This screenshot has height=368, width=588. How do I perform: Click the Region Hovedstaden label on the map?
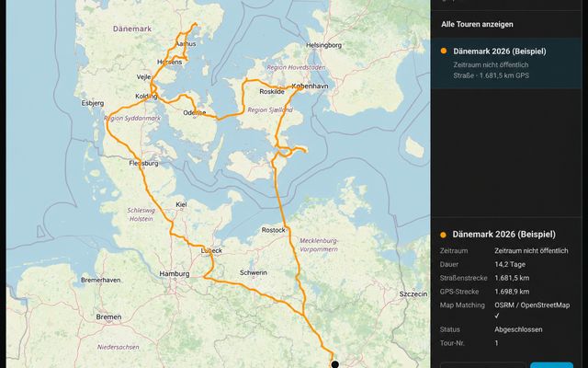tap(296, 67)
